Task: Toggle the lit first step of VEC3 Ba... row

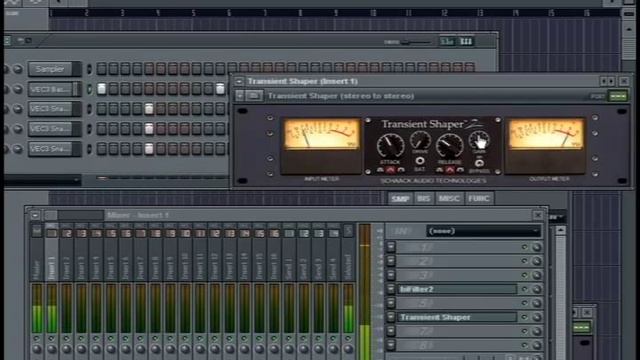Action: point(101,89)
